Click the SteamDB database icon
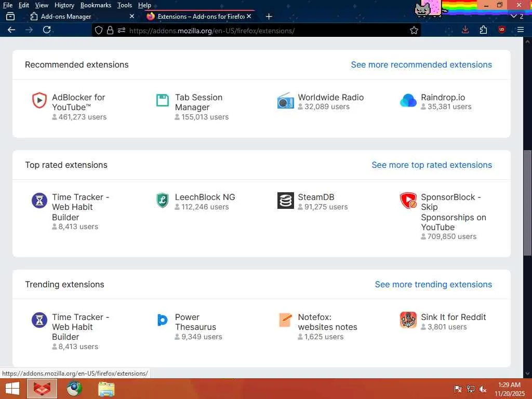Image resolution: width=532 pixels, height=399 pixels. 285,200
